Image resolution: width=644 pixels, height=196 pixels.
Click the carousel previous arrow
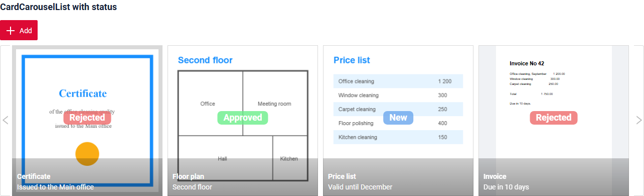(x=6, y=120)
